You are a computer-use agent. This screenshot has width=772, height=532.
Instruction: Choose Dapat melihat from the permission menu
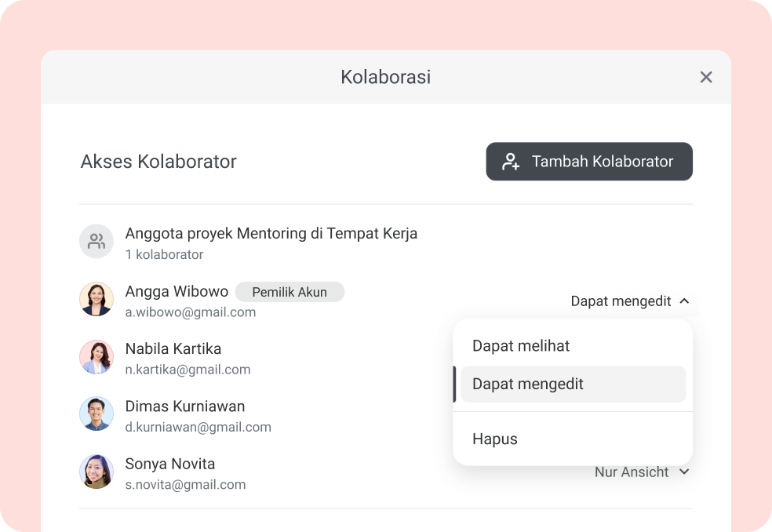pos(520,345)
